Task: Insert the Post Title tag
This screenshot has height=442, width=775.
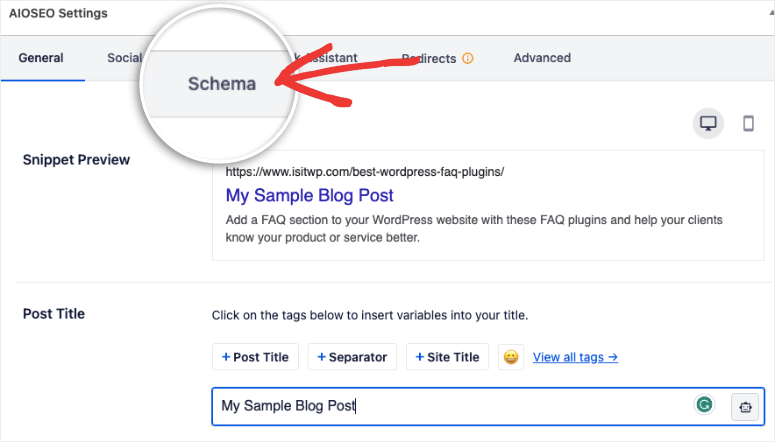Action: pyautogui.click(x=255, y=357)
